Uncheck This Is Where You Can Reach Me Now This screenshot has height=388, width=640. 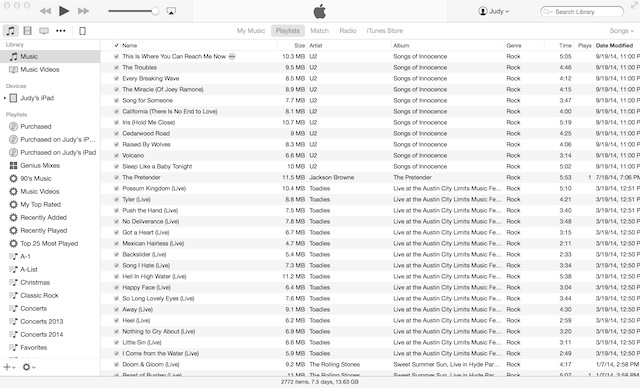[x=116, y=56]
